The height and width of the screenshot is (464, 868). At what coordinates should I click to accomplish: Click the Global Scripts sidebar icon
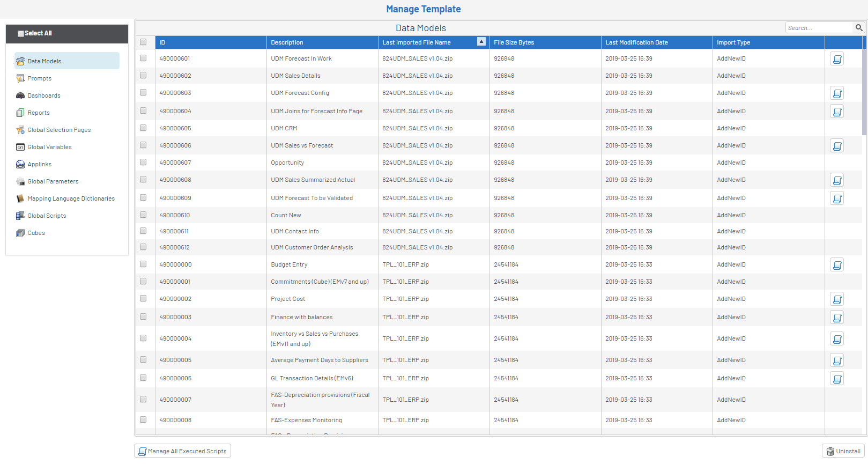(x=20, y=216)
